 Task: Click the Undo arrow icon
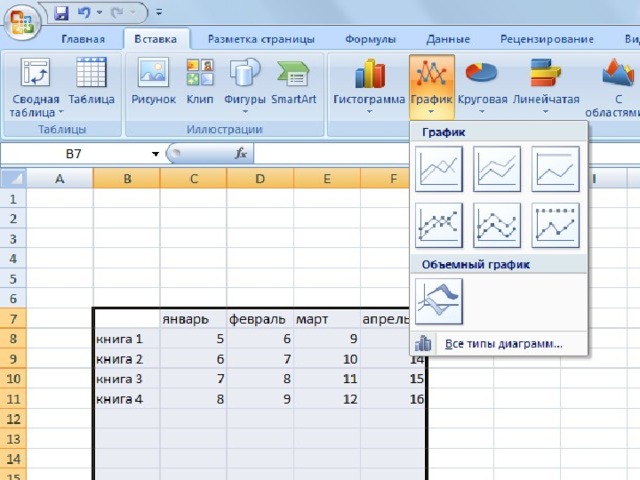coord(86,14)
